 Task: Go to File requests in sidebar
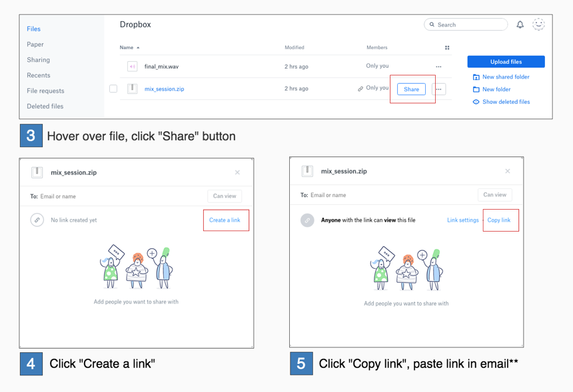tap(45, 91)
